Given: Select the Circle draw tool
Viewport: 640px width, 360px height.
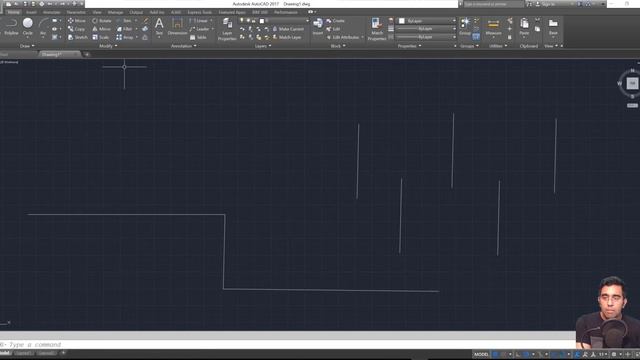Looking at the screenshot, I should click(27, 27).
